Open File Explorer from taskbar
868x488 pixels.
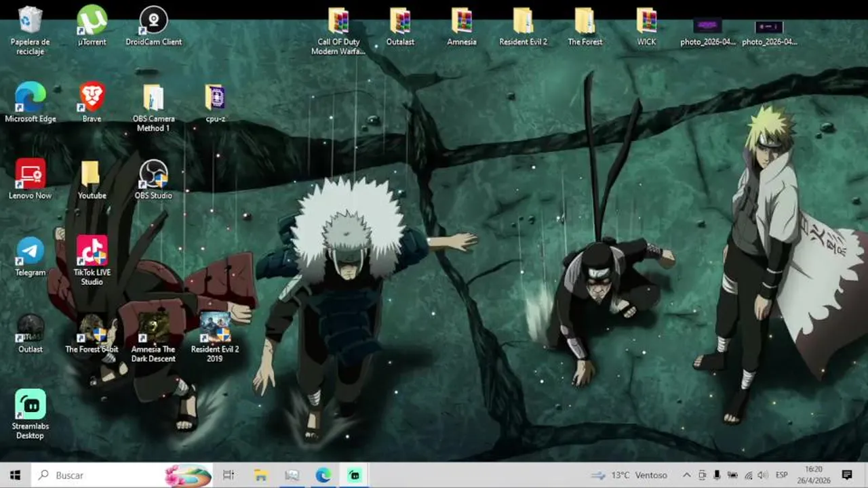coord(260,475)
